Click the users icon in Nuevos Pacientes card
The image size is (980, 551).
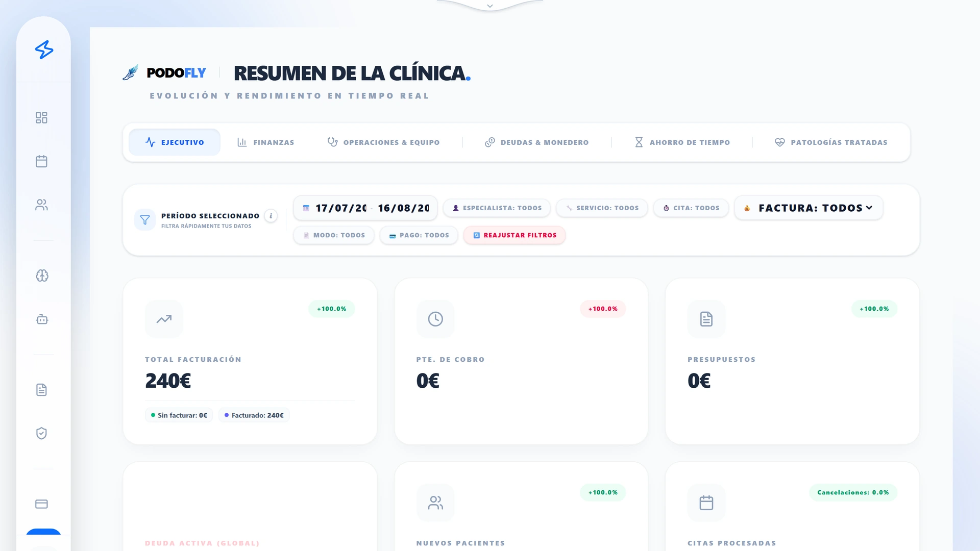tap(435, 503)
